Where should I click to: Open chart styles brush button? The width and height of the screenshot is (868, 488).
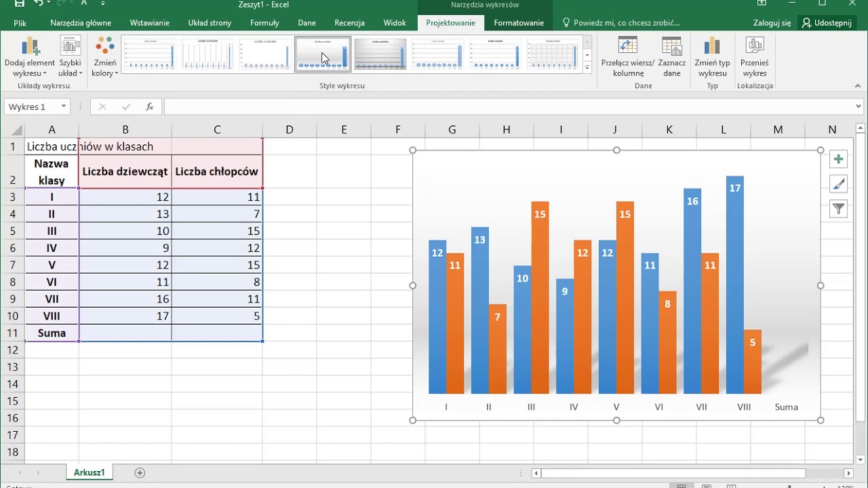[839, 184]
